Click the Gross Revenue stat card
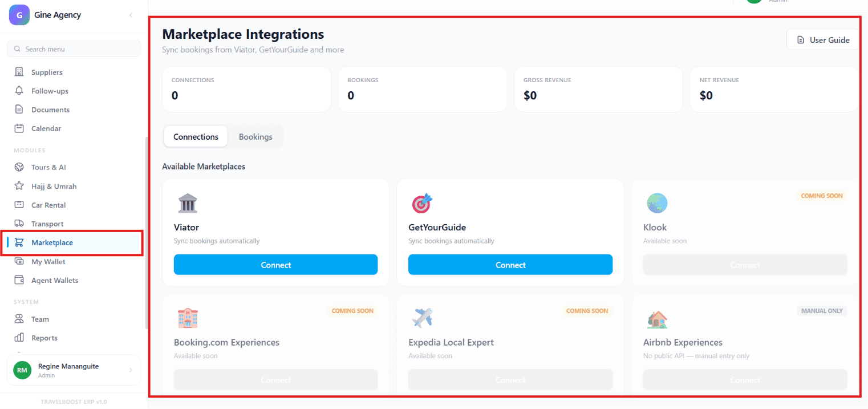 click(x=598, y=89)
